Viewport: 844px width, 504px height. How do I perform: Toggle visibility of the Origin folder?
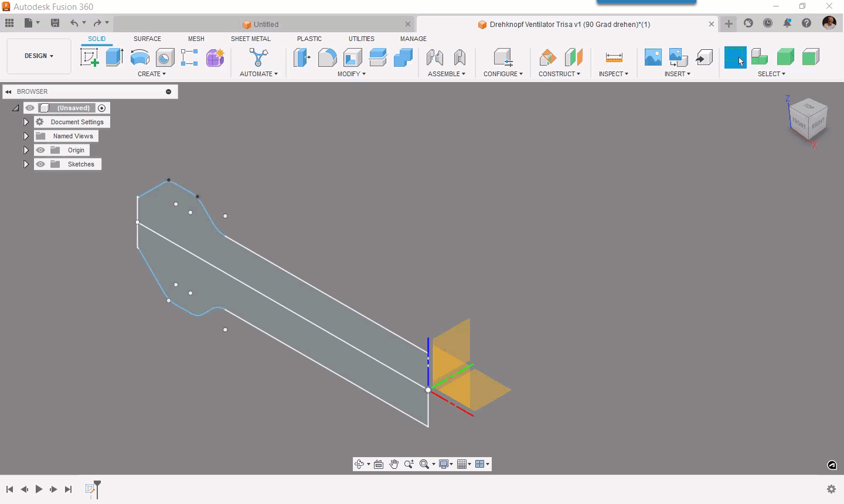pyautogui.click(x=40, y=150)
